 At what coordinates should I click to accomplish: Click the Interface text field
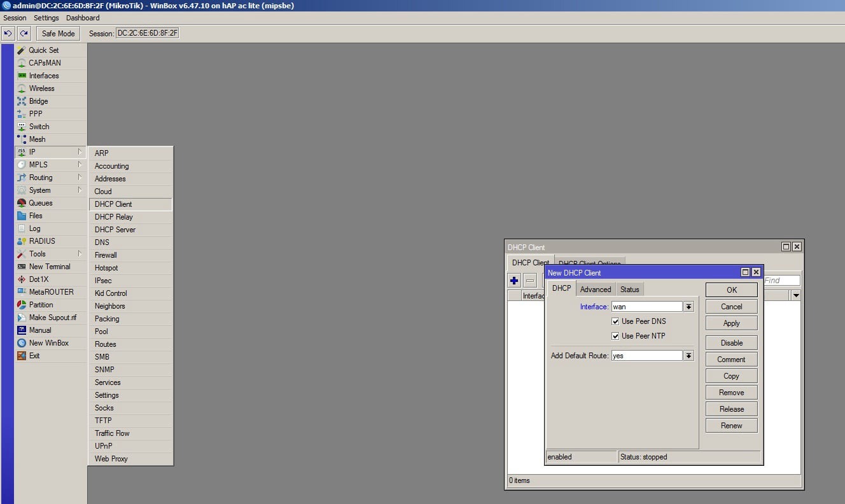(x=646, y=307)
